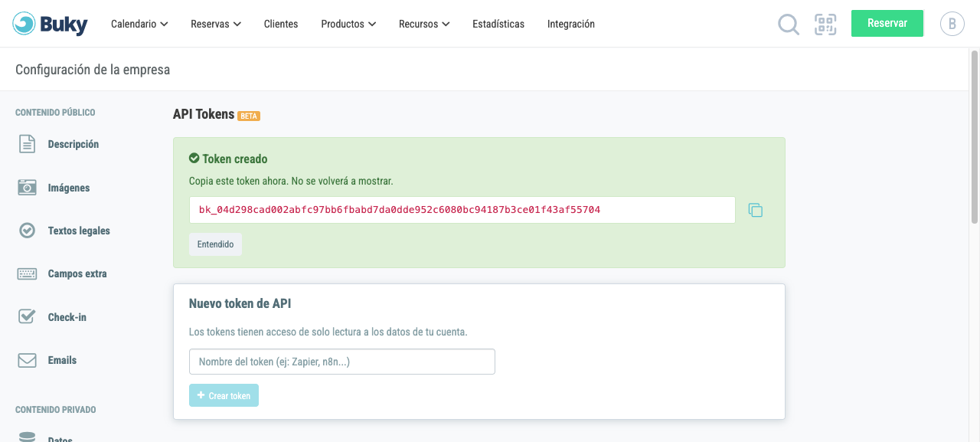The width and height of the screenshot is (980, 442).
Task: Open the Estadísticas menu item
Action: pos(498,24)
